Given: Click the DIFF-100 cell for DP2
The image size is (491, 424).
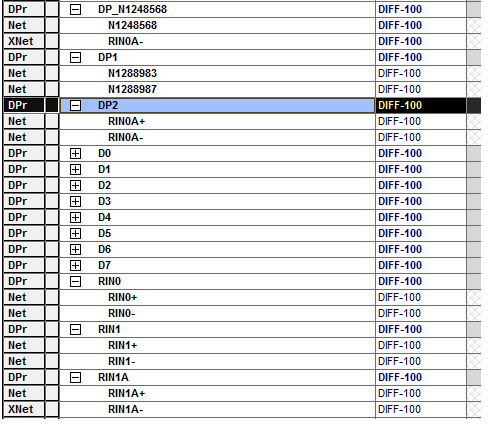Looking at the screenshot, I should point(421,105).
